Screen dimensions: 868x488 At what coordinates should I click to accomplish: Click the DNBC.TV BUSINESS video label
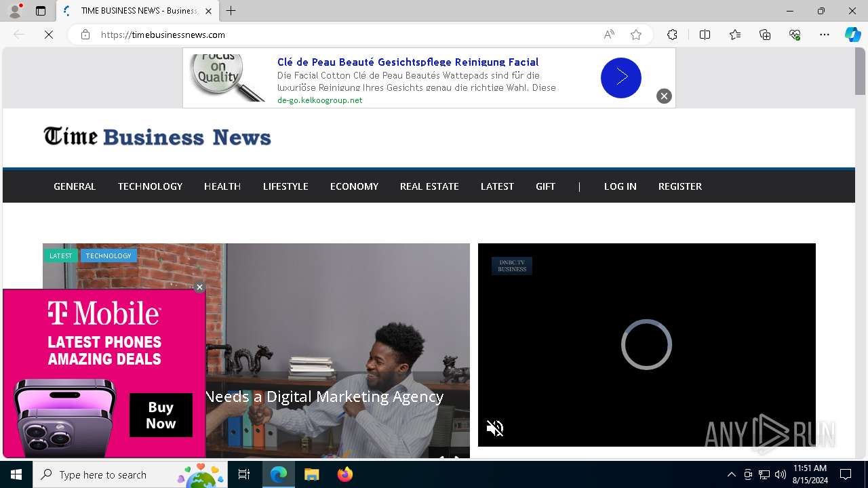tap(512, 266)
